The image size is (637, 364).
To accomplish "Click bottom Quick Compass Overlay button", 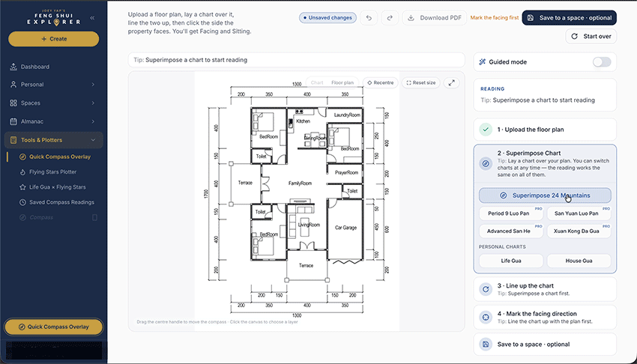I will tap(54, 327).
